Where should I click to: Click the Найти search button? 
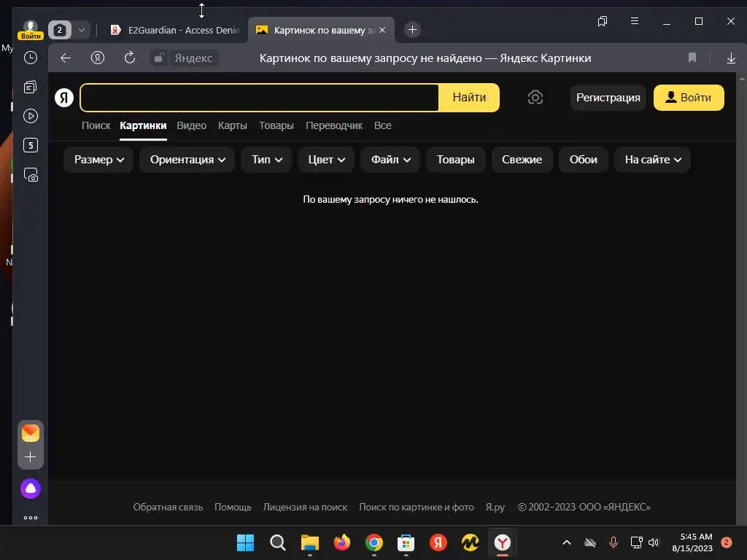tap(469, 98)
